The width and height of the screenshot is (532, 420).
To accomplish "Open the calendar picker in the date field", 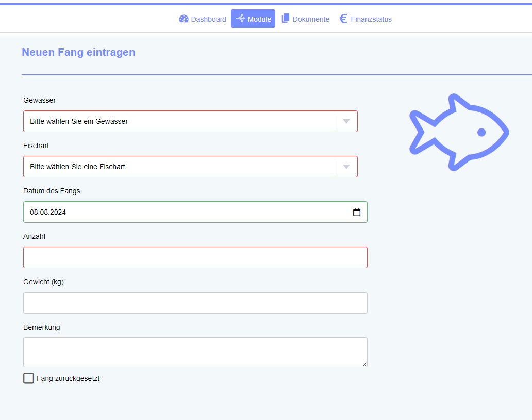I will (x=356, y=212).
